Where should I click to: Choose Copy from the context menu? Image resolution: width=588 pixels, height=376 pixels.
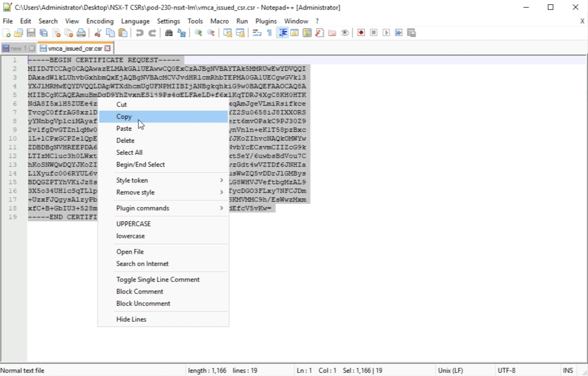(x=124, y=117)
